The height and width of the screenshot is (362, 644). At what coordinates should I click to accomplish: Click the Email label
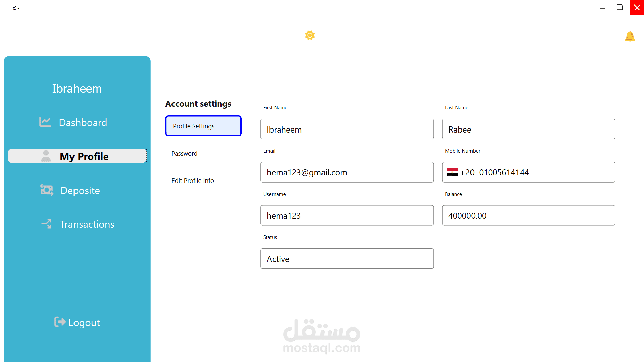pos(269,151)
